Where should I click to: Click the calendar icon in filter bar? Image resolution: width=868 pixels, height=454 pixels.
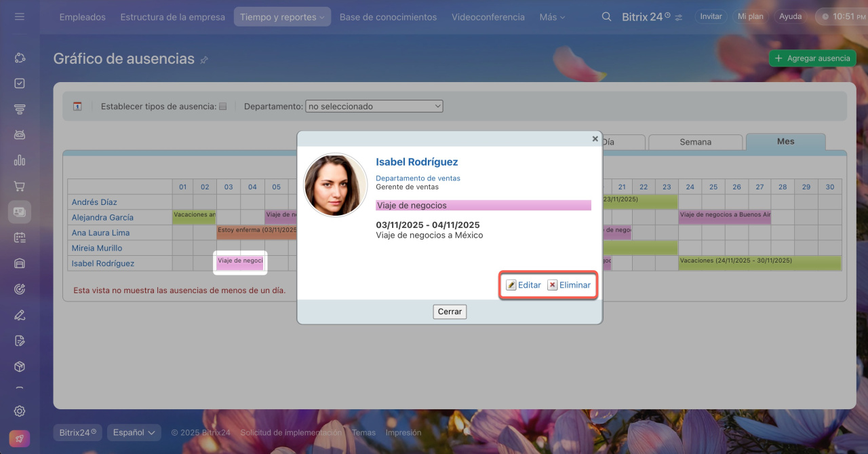(x=77, y=107)
